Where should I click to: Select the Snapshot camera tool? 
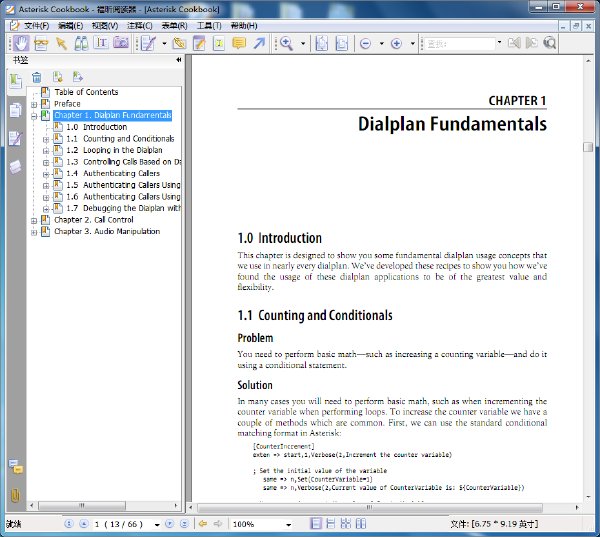pyautogui.click(x=121, y=43)
